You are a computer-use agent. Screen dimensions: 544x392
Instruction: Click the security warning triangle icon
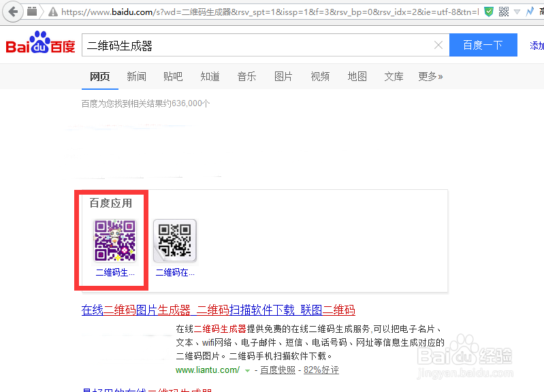tap(53, 12)
